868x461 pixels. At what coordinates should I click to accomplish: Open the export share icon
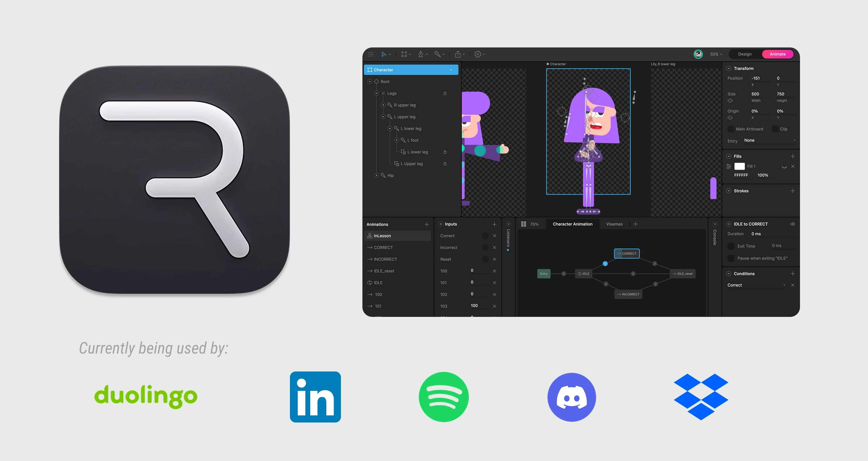[x=458, y=54]
